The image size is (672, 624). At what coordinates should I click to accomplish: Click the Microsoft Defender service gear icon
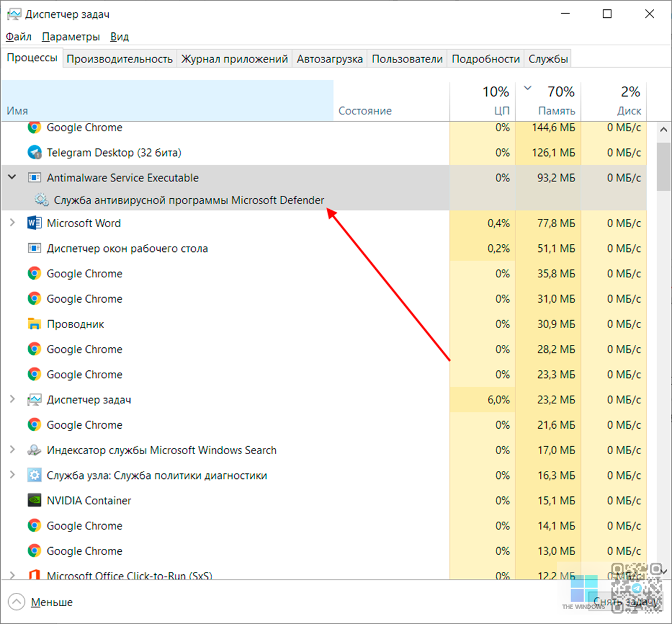[x=42, y=200]
